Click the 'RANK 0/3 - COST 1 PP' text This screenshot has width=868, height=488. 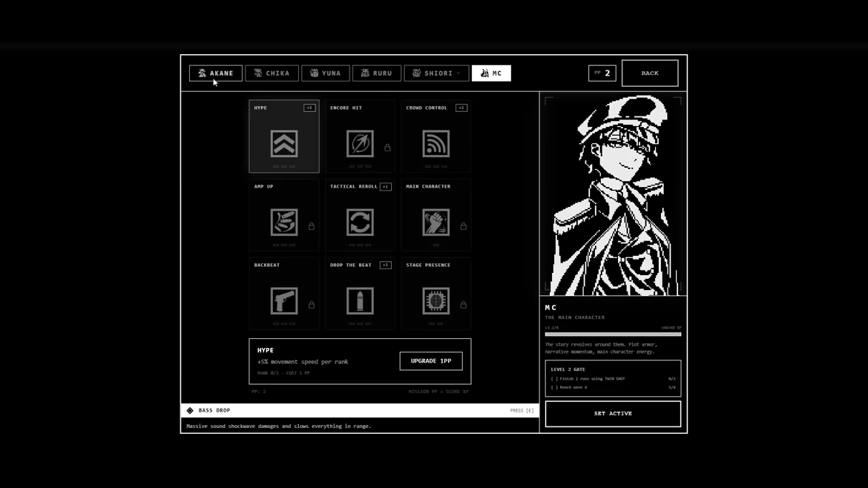click(x=283, y=373)
